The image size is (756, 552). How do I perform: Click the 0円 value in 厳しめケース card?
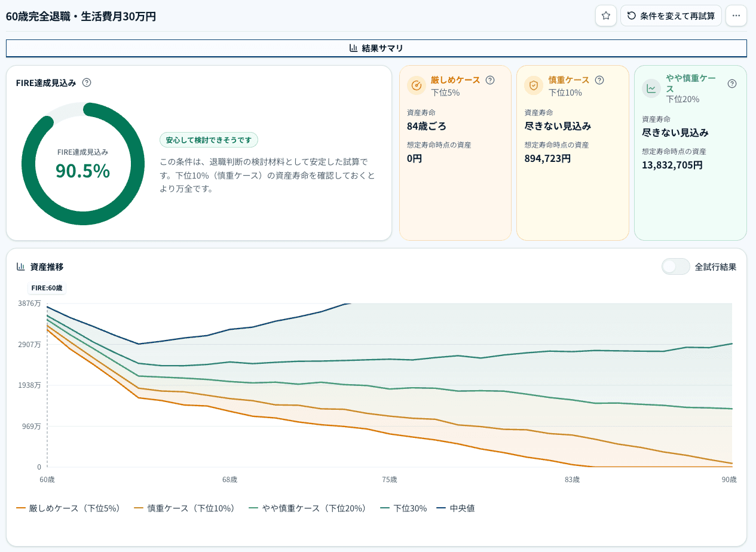click(415, 158)
